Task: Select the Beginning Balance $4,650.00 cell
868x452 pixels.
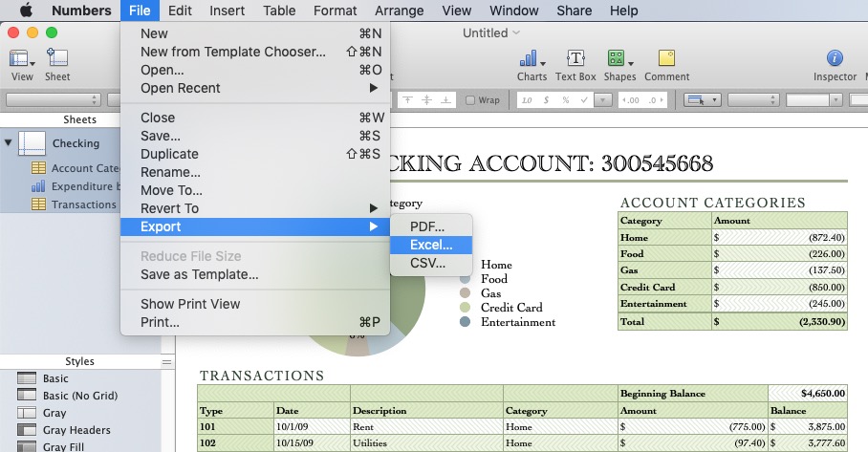Action: 808,394
